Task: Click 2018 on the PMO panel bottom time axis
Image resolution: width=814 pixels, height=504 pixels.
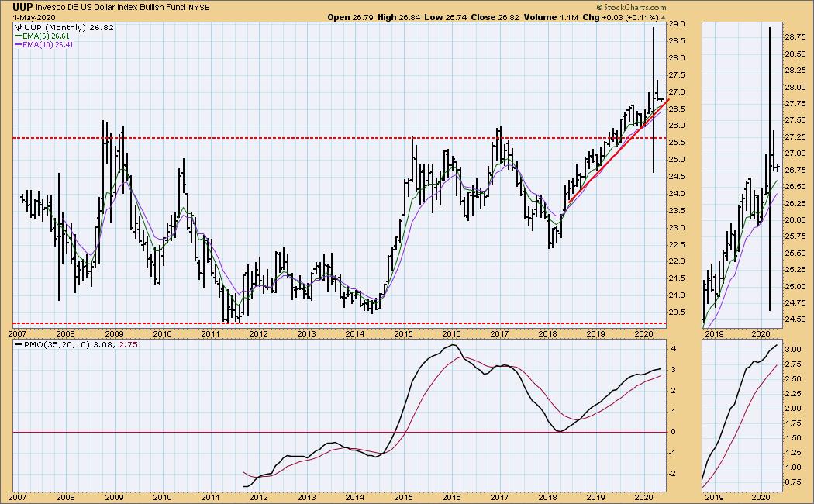Action: click(547, 497)
